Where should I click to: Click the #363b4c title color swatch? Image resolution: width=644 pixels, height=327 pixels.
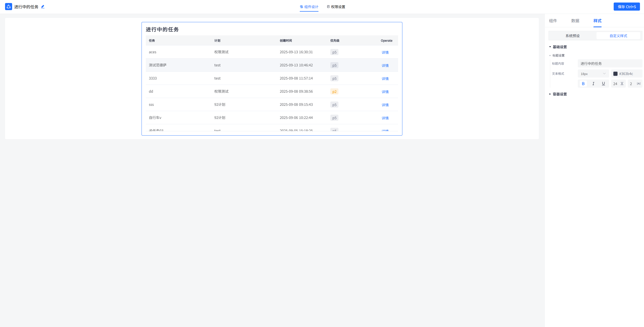pos(615,74)
